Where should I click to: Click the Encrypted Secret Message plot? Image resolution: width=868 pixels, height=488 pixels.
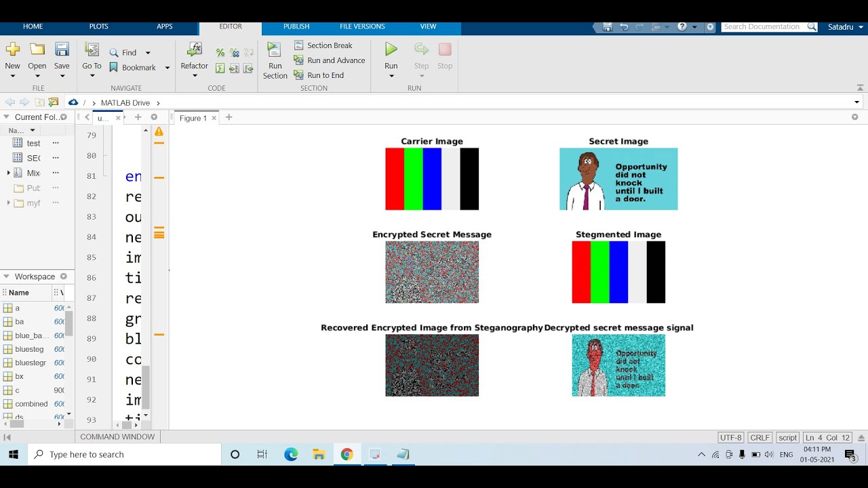[x=432, y=272]
